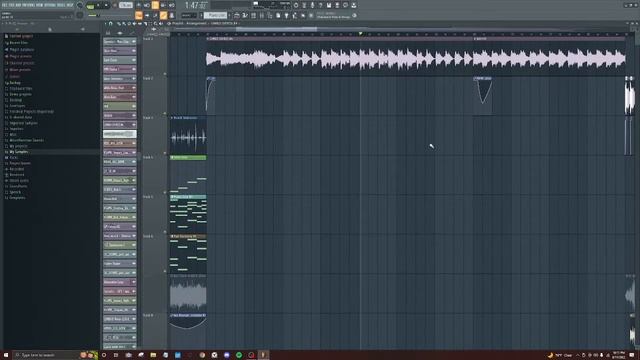Screen dimensions: 640x360
Task: Click the playlist horizontal scrollbar
Action: click(x=276, y=29)
